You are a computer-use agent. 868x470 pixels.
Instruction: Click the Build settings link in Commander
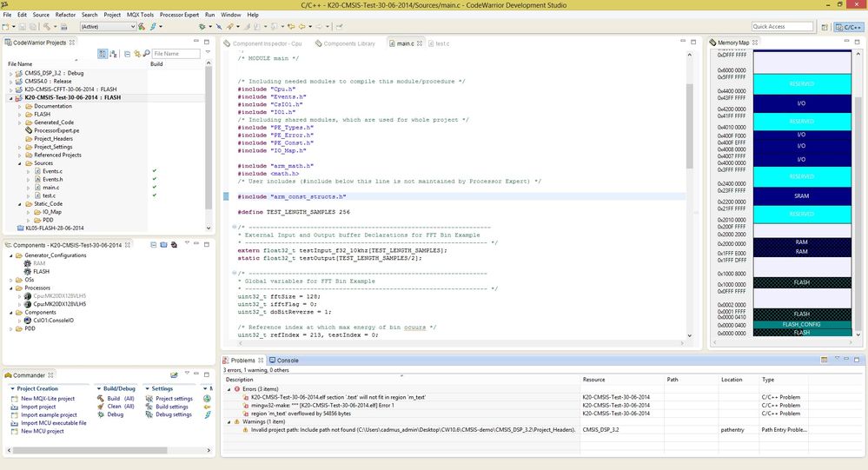172,407
